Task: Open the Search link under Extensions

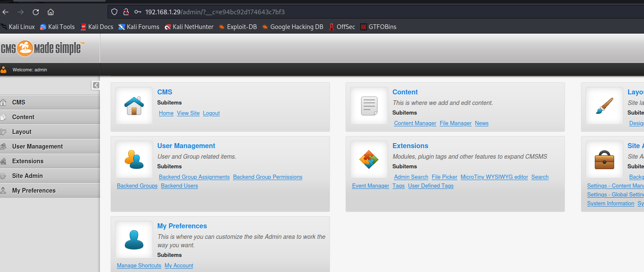Action: coord(540,177)
